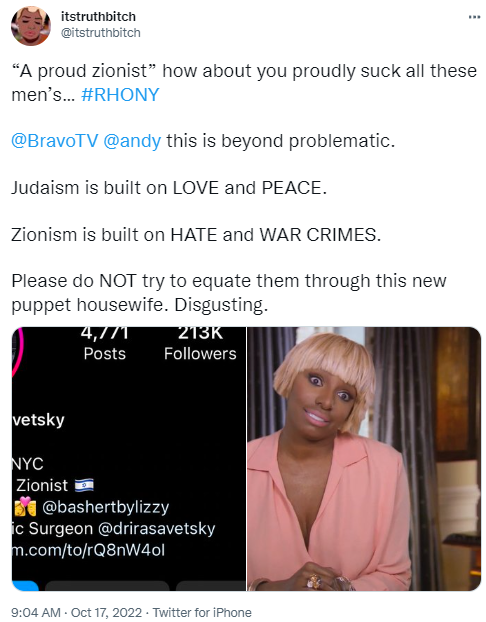Click the @bashertbylizzy text in screenshot

pos(105,507)
